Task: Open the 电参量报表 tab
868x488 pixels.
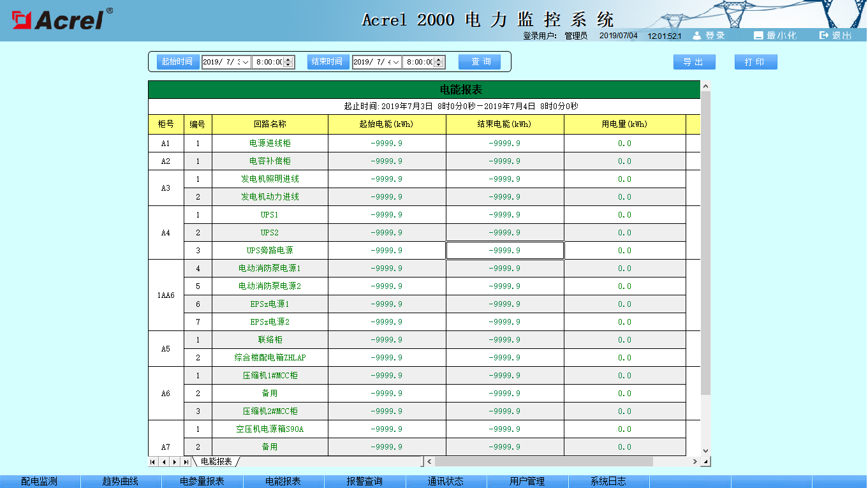Action: click(x=202, y=482)
